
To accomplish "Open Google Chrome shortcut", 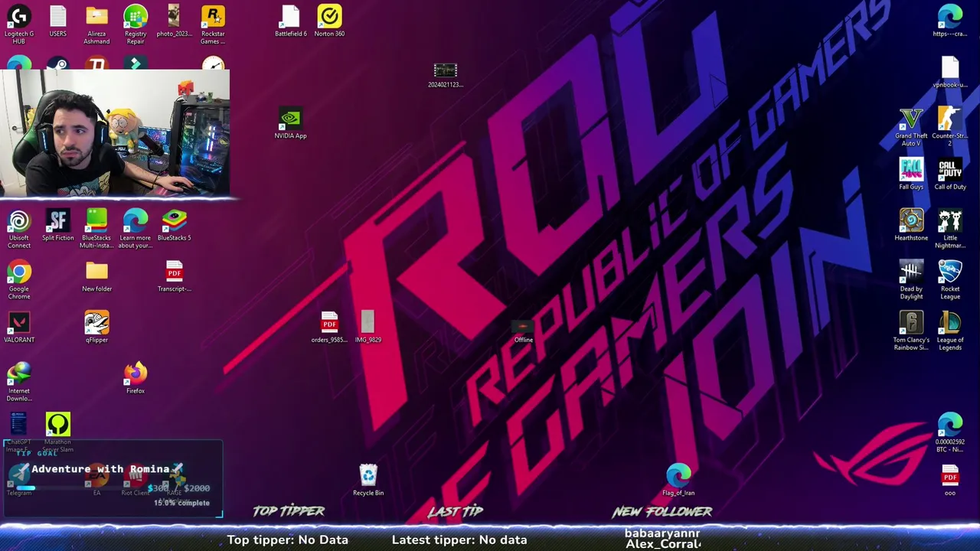I will click(x=19, y=280).
